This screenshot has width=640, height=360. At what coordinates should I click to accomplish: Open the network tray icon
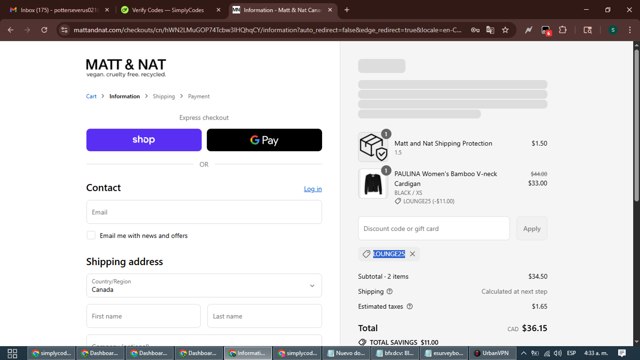(547, 353)
